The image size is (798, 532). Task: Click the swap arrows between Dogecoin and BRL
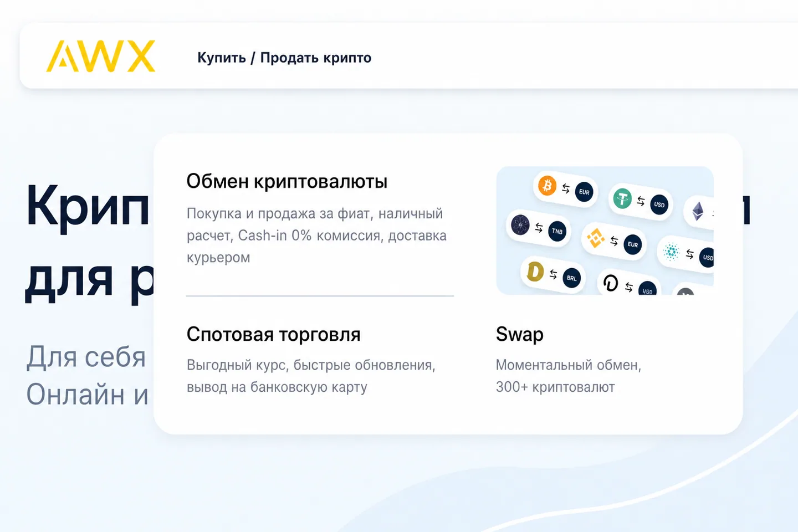553,274
